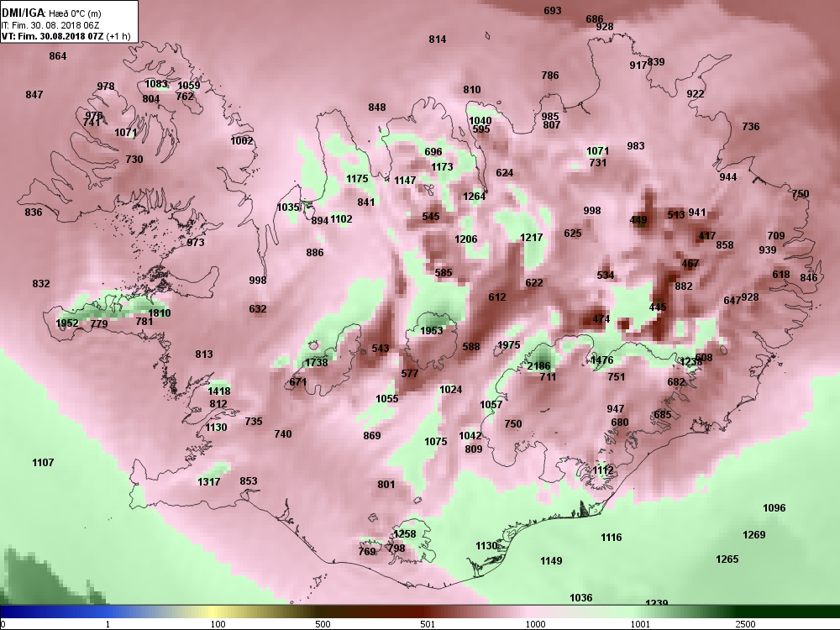Click the 632 value
Viewport: 840px width, 630px height.
tap(258, 309)
